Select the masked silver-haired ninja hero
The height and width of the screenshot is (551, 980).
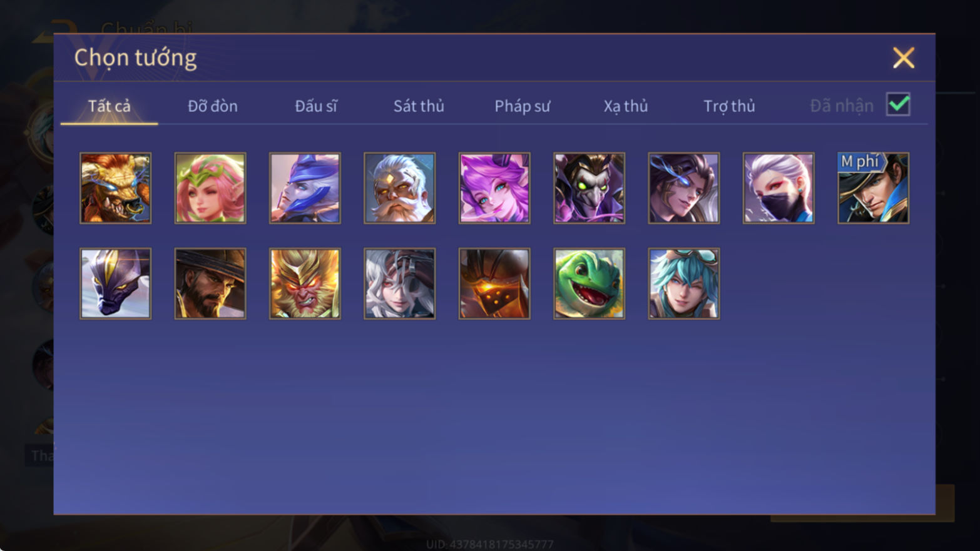pos(778,188)
